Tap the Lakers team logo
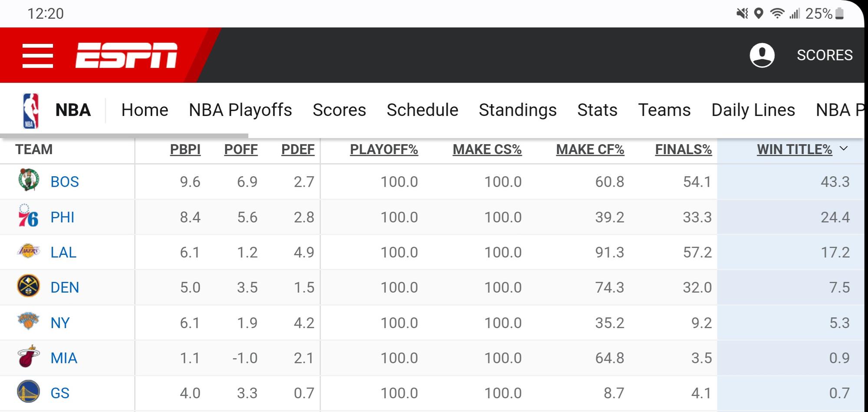The width and height of the screenshot is (868, 412). (29, 251)
